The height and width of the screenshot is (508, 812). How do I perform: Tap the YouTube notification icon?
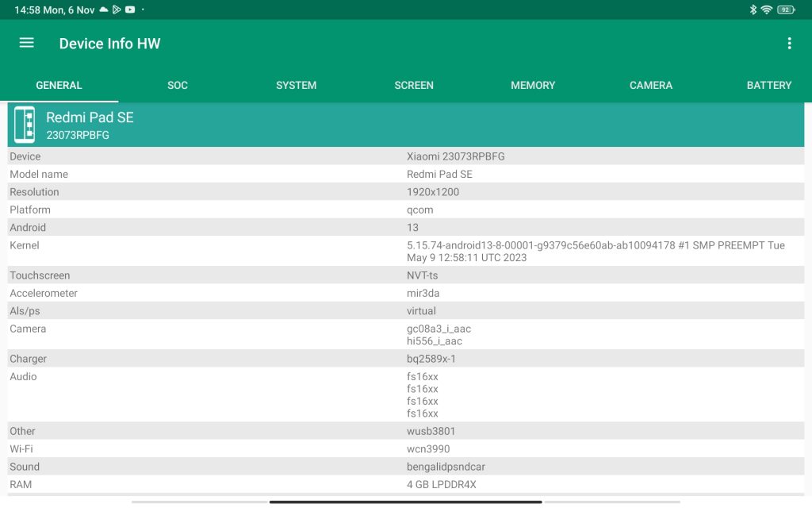(x=130, y=10)
